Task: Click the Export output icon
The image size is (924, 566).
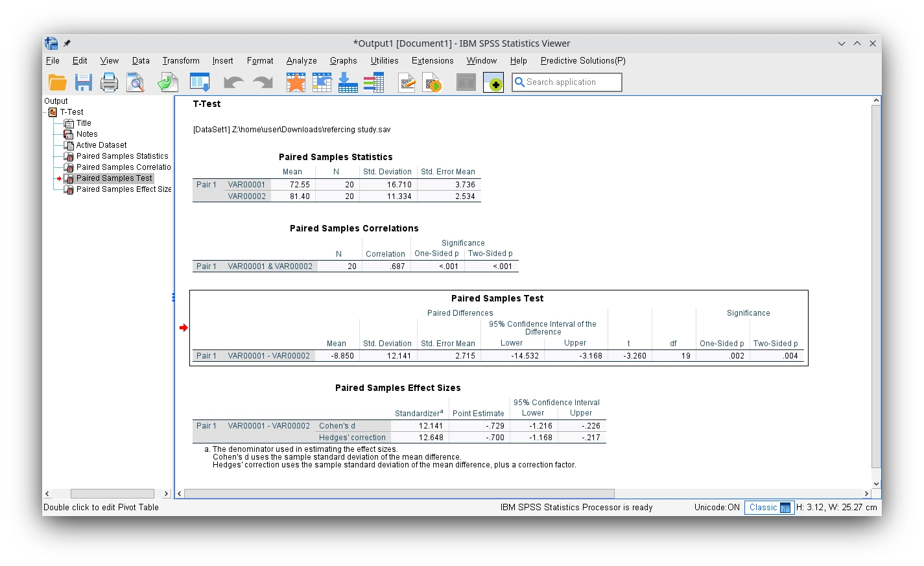Action: [168, 82]
